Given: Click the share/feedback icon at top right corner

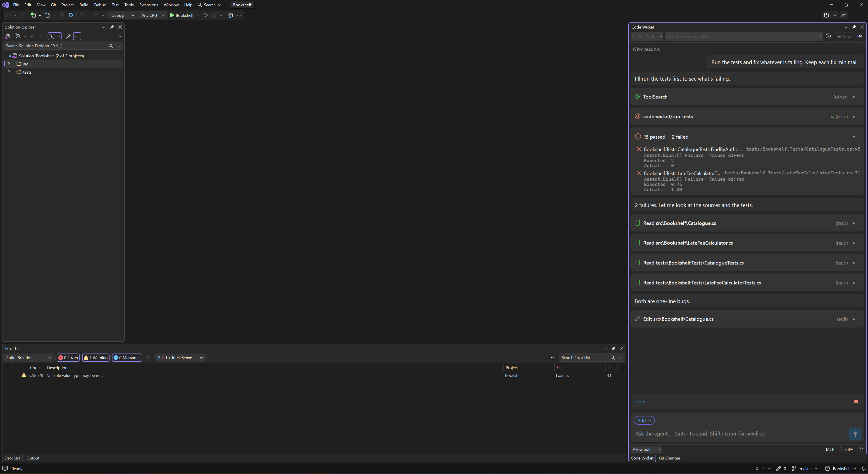Looking at the screenshot, I should 844,15.
